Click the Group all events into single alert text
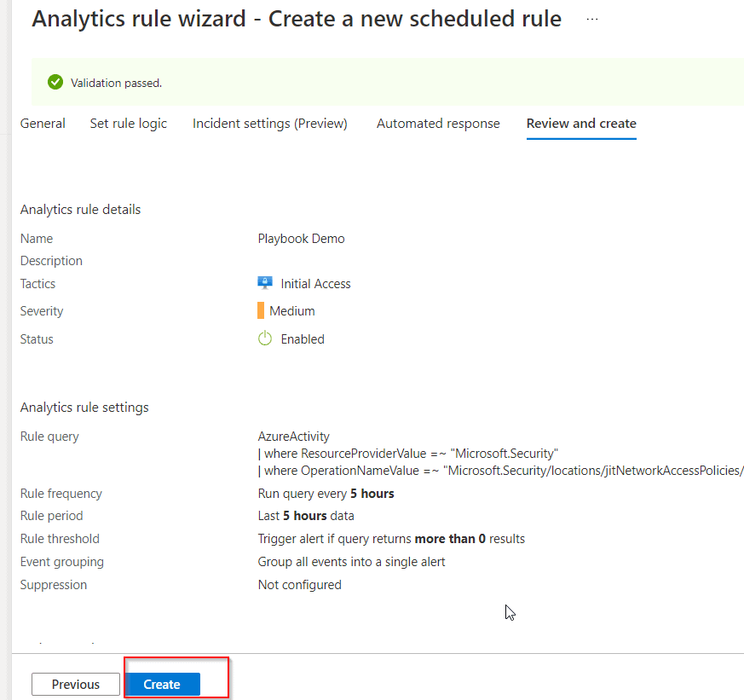 (351, 562)
